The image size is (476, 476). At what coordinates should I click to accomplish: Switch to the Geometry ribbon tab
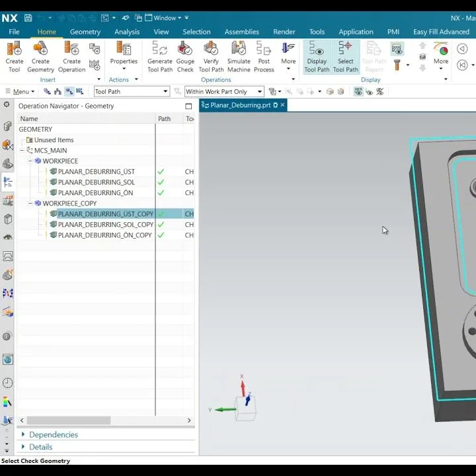[x=85, y=32]
